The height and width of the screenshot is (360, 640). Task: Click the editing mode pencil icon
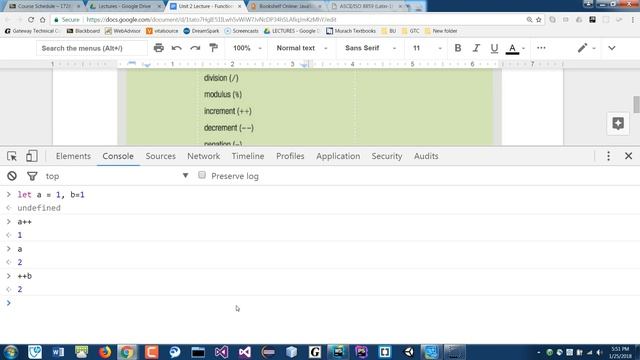coord(582,48)
